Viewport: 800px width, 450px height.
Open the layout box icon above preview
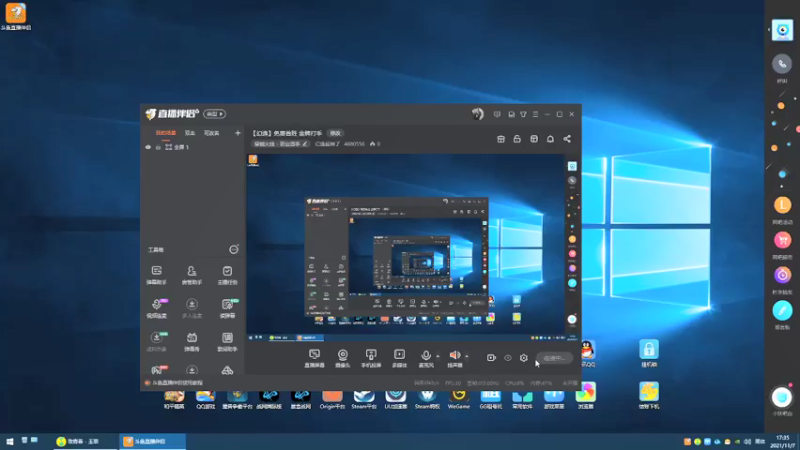[534, 139]
